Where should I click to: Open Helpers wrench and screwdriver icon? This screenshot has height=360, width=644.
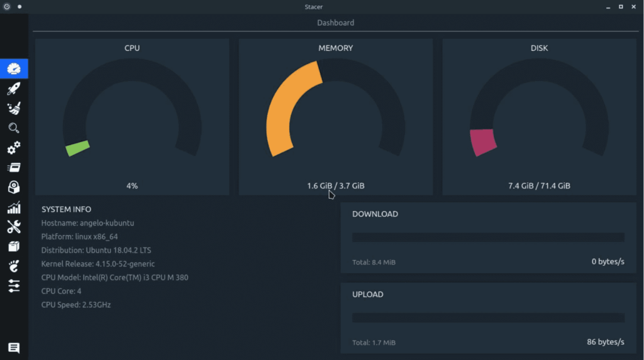[x=14, y=227]
